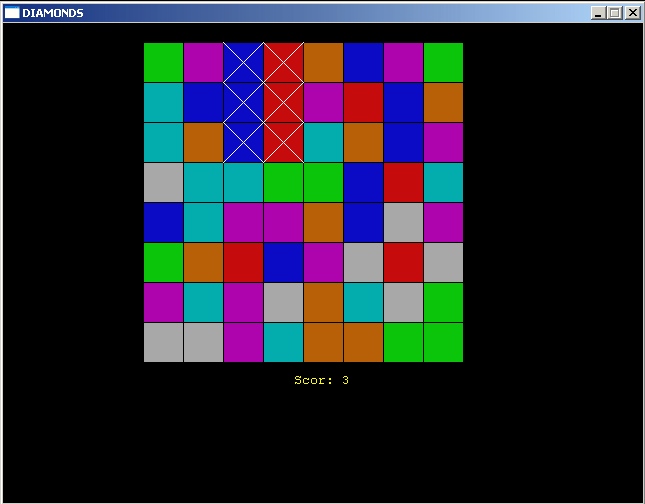Pick the magenta tile in the second row
Image resolution: width=645 pixels, height=504 pixels.
[x=323, y=102]
